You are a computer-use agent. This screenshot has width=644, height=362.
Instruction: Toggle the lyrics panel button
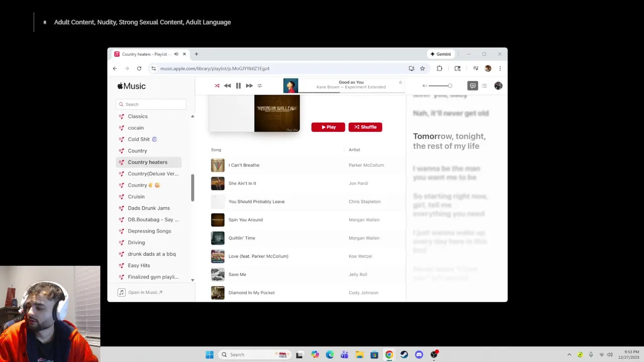pyautogui.click(x=472, y=86)
